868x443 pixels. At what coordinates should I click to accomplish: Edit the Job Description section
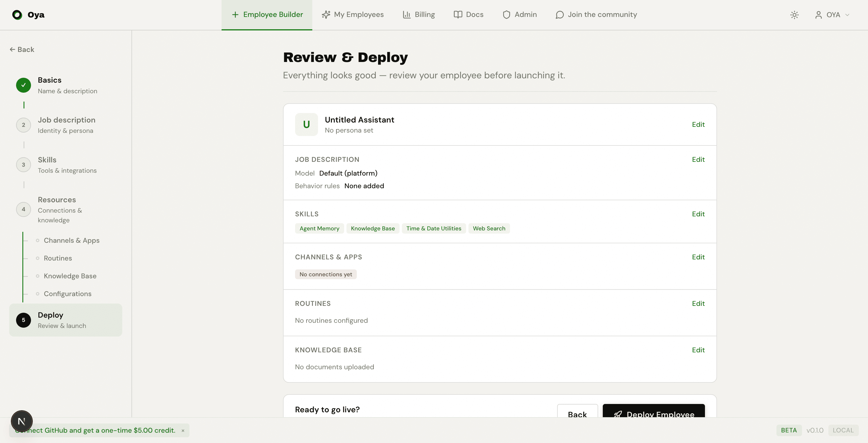698,159
